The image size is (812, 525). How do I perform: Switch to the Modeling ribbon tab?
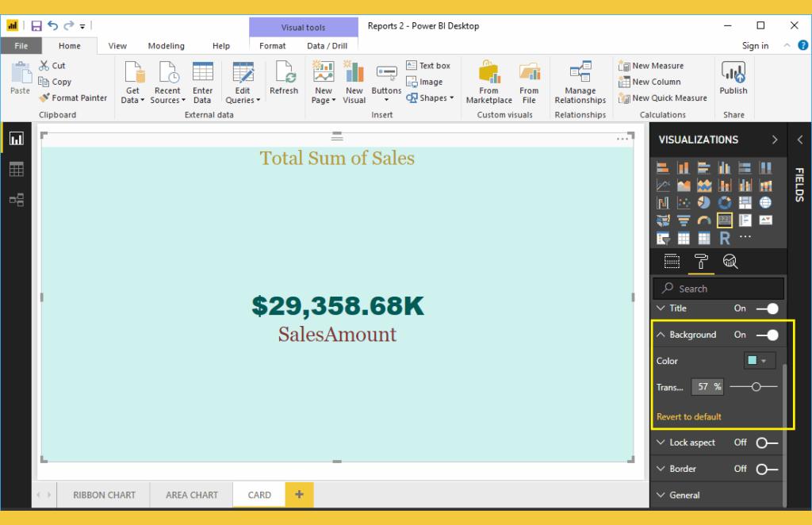point(167,45)
